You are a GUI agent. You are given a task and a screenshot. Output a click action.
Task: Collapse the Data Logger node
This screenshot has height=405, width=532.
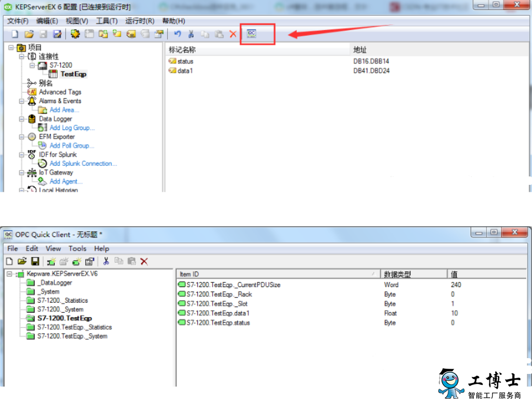(x=22, y=119)
